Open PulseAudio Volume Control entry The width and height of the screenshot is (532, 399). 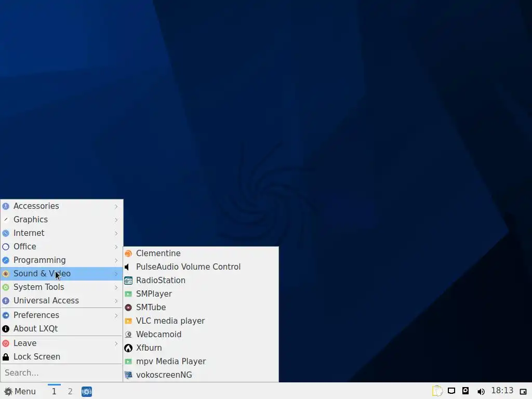(x=201, y=267)
